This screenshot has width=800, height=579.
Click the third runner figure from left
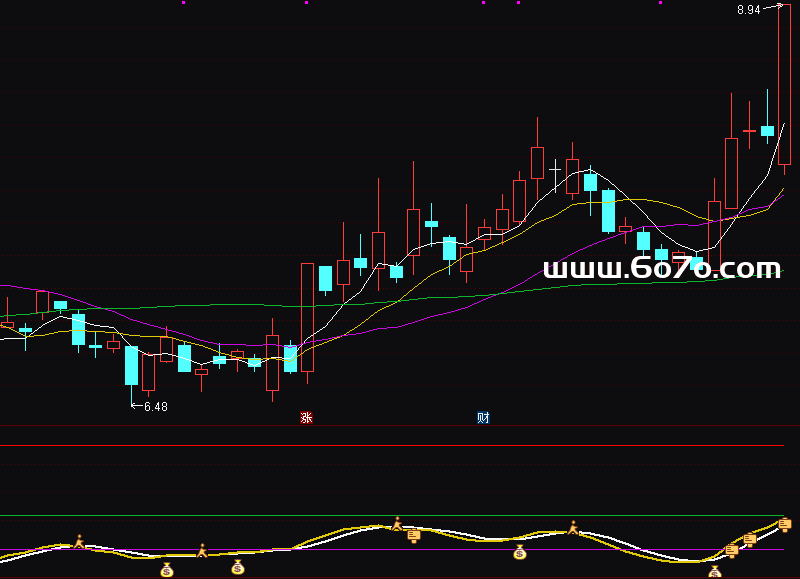(x=397, y=522)
